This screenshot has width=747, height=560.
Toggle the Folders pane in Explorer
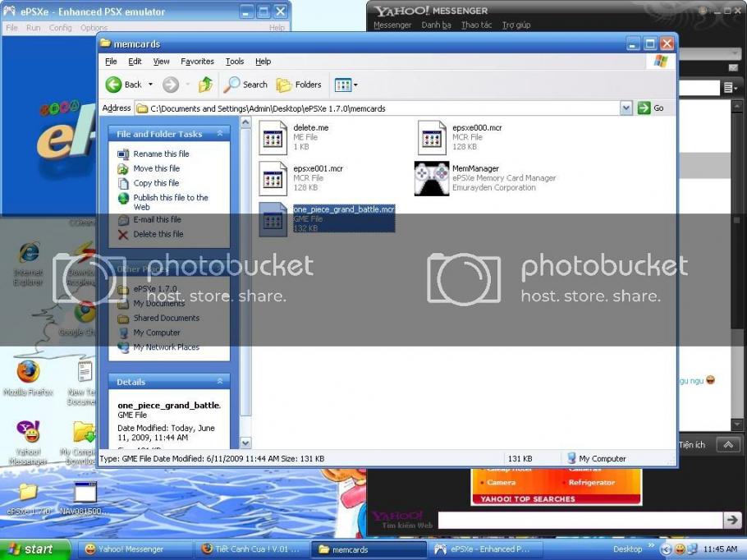(x=300, y=85)
